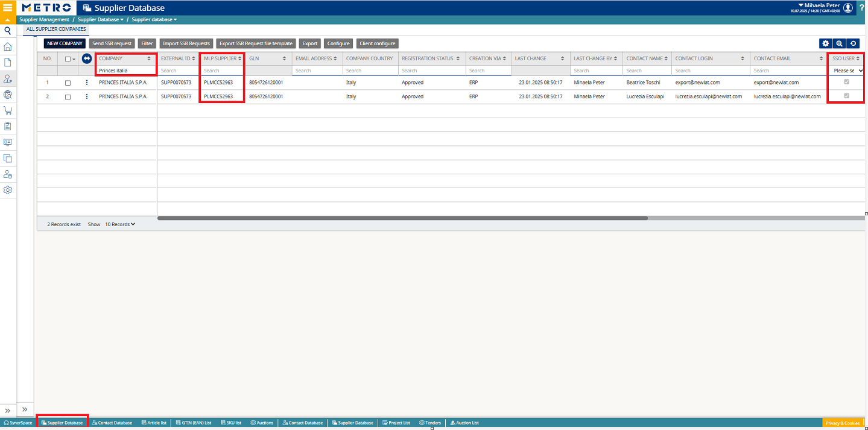Click the zoom magnifier icon above the table

coord(839,43)
